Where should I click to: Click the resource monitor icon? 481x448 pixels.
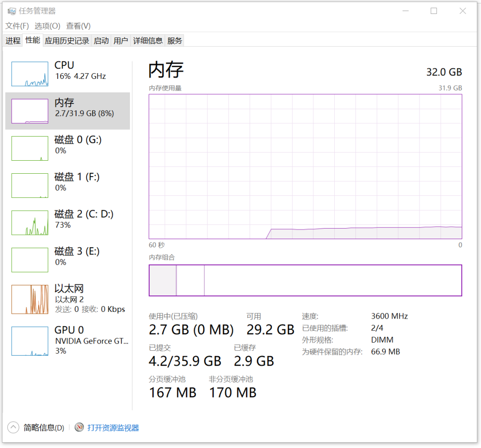[x=79, y=427]
